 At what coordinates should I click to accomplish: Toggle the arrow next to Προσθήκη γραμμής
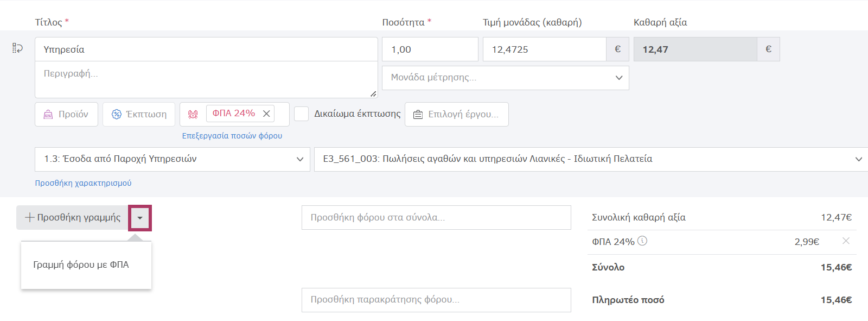coord(140,218)
